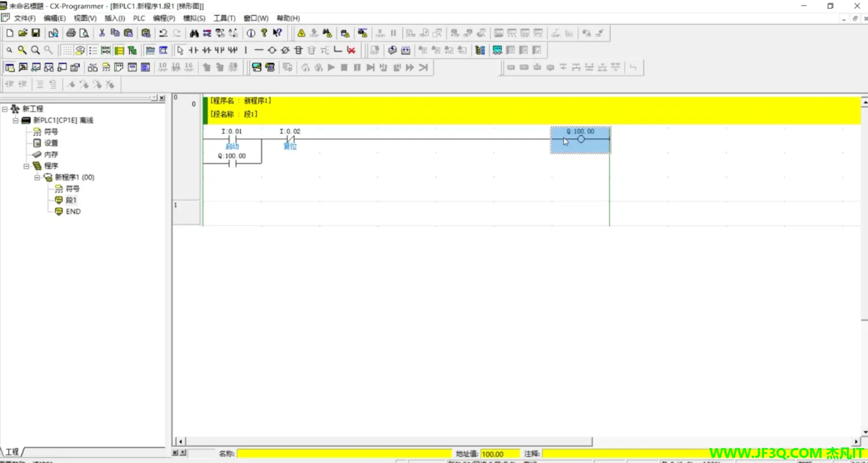Image resolution: width=868 pixels, height=463 pixels.
Task: Click the 地址值 field showing 100.00
Action: click(x=499, y=454)
